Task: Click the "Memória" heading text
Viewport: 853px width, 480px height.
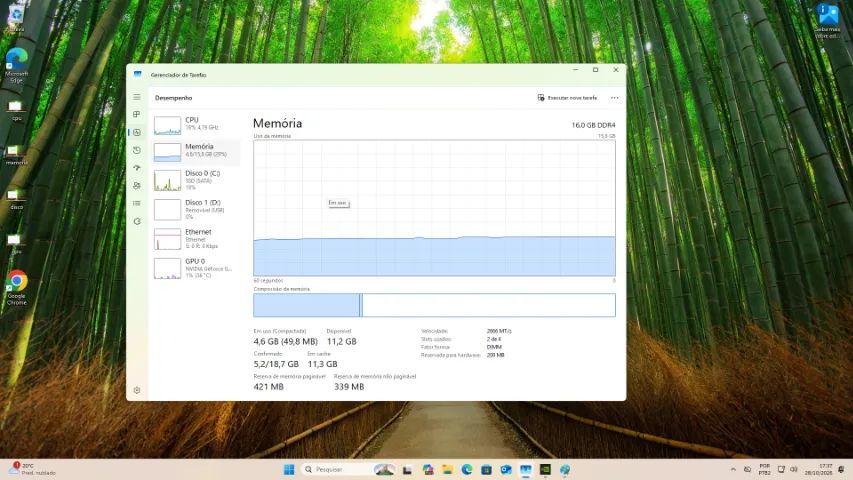Action: click(x=277, y=124)
